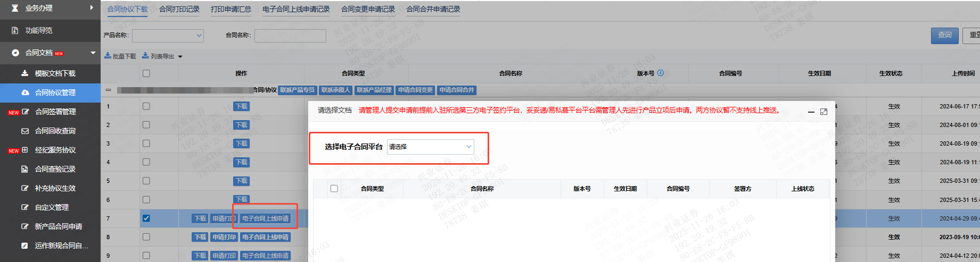Click the file icon beside 合同查验记录
The height and width of the screenshot is (262, 980).
pos(24,169)
